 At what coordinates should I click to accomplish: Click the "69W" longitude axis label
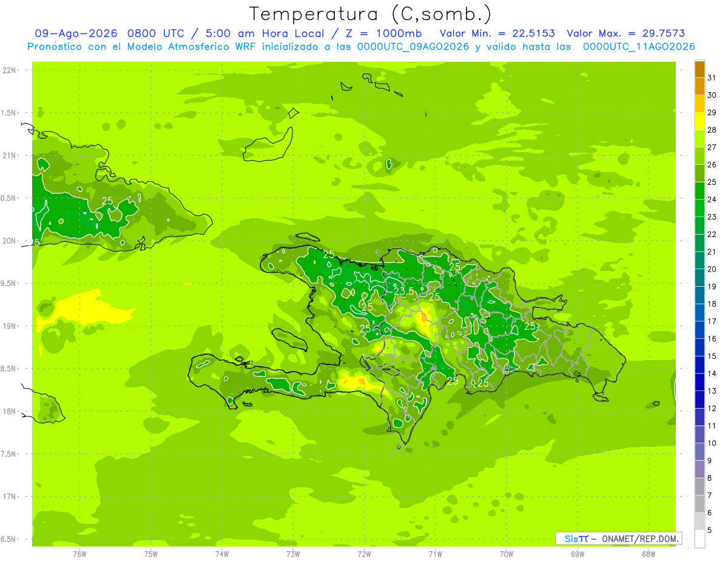pyautogui.click(x=578, y=554)
